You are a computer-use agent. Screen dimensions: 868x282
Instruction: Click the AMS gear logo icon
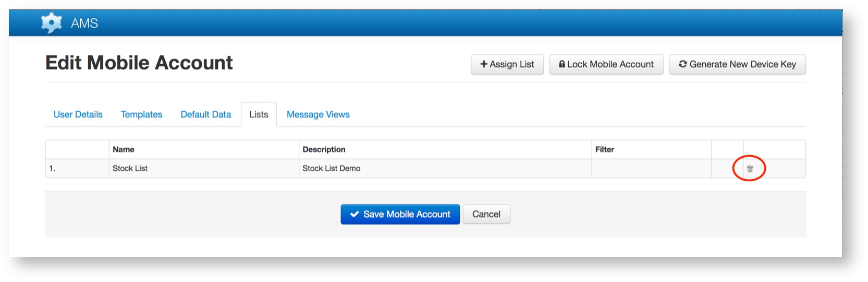[51, 23]
